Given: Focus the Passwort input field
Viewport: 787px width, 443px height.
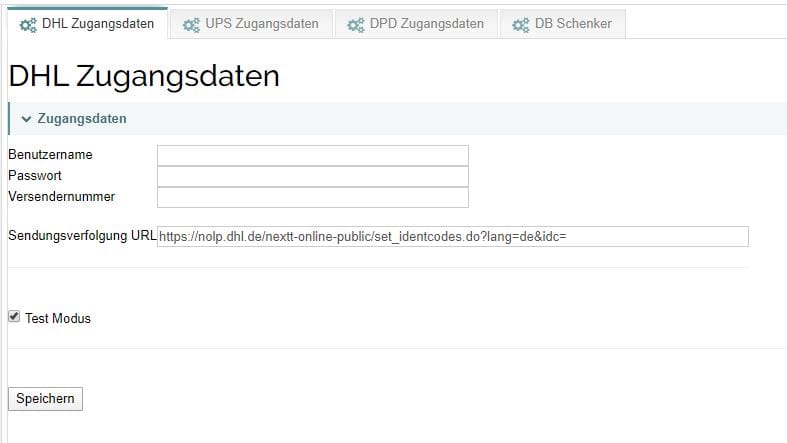Looking at the screenshot, I should click(313, 177).
